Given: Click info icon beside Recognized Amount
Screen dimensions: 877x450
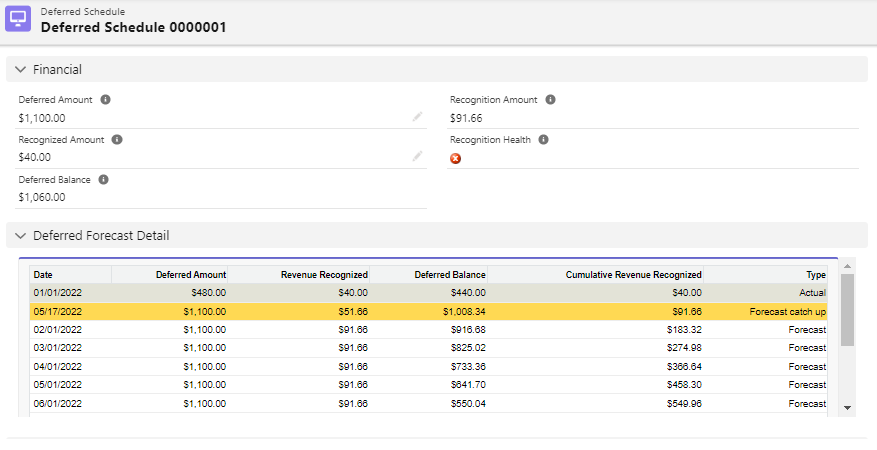Looking at the screenshot, I should 117,140.
